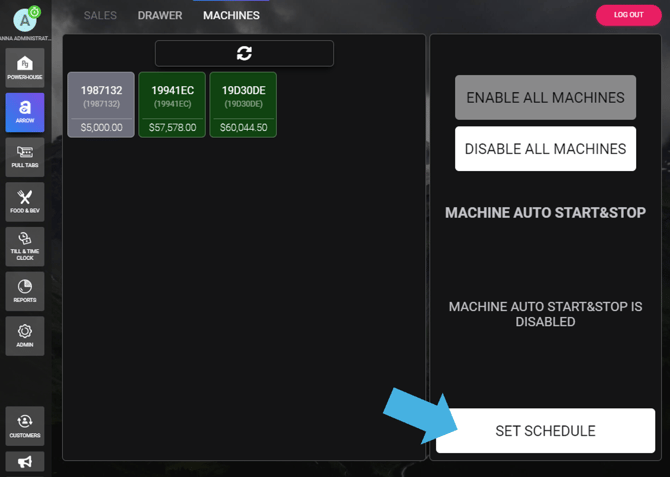Open the Till & Time Clock
The width and height of the screenshot is (670, 477).
click(x=25, y=246)
